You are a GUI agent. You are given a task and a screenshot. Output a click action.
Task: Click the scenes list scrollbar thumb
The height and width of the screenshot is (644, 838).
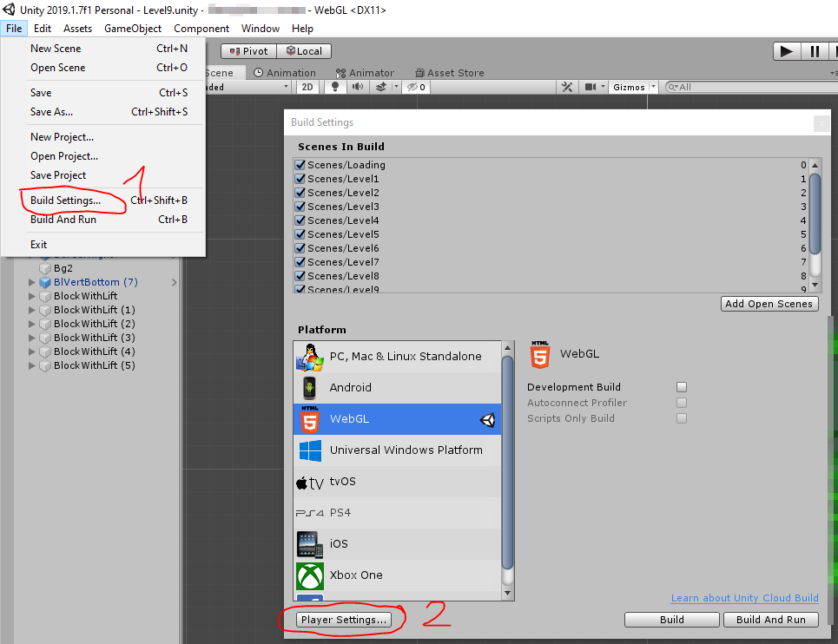point(815,214)
